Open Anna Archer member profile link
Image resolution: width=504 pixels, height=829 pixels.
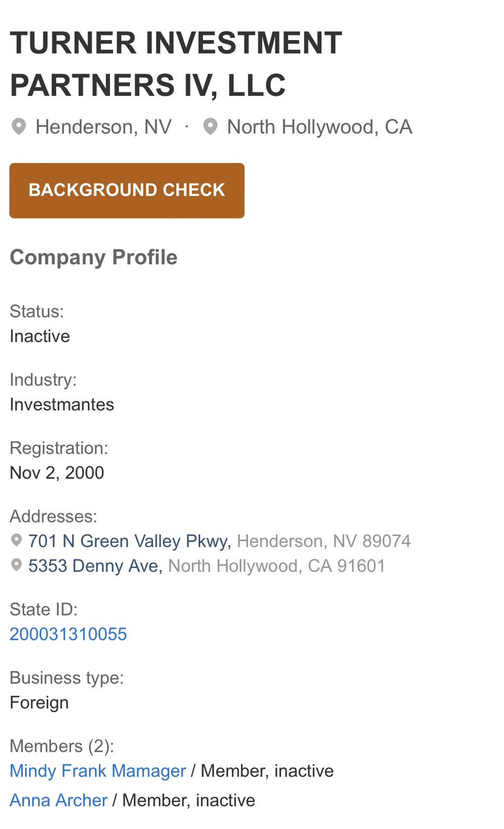click(x=59, y=801)
